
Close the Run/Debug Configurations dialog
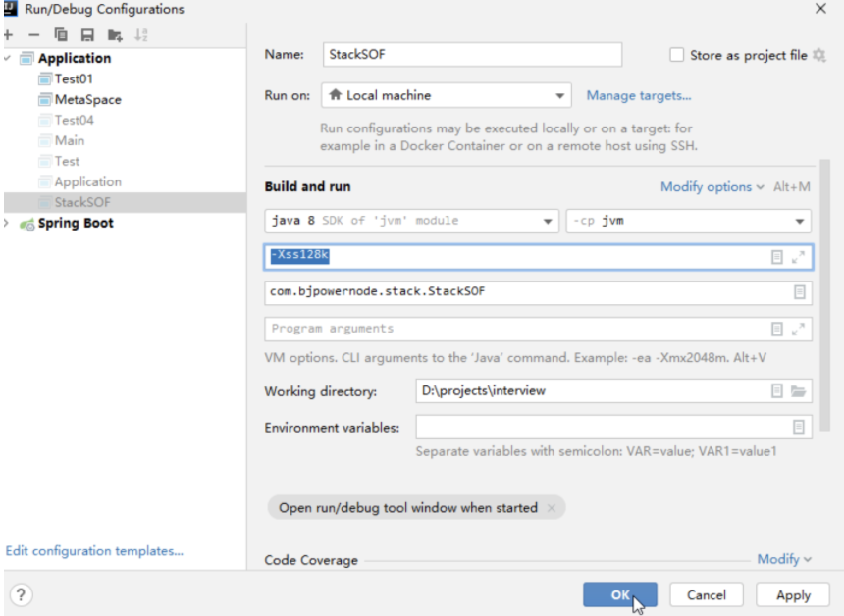[x=820, y=9]
